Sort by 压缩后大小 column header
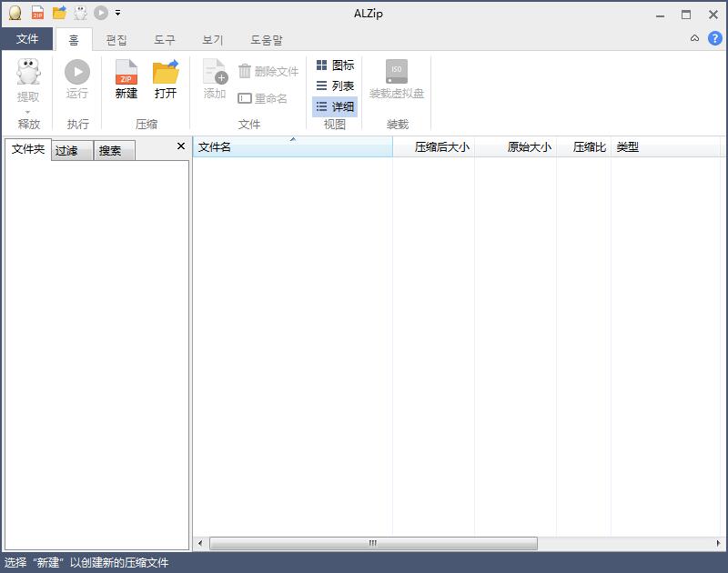This screenshot has height=573, width=728. coord(434,147)
